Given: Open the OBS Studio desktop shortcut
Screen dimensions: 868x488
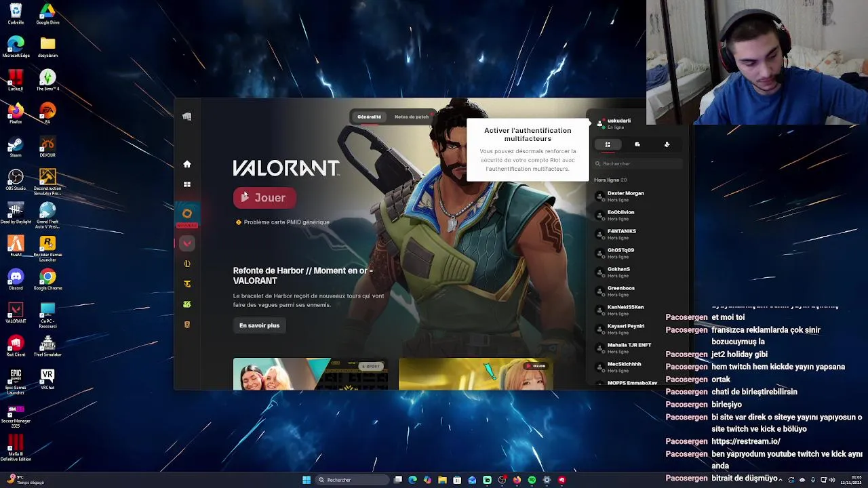Looking at the screenshot, I should [x=16, y=180].
